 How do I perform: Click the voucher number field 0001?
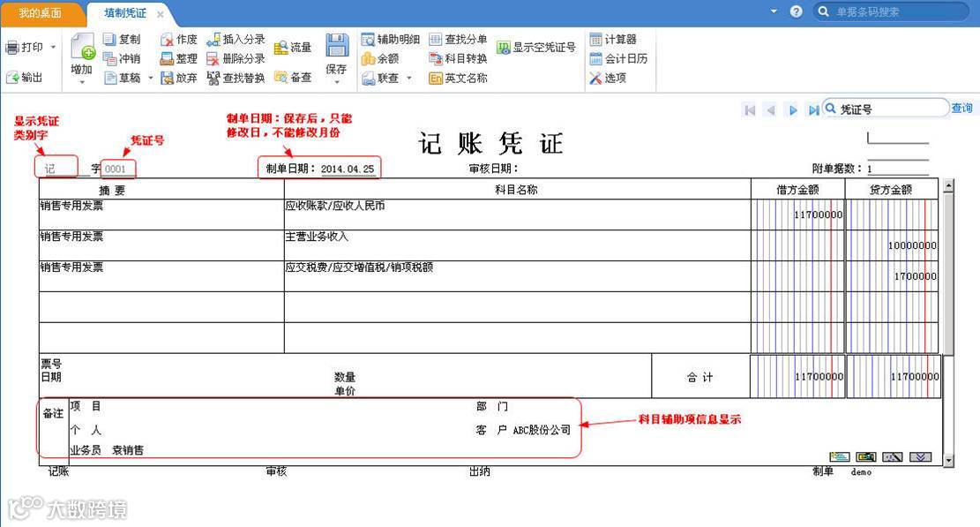tap(116, 169)
